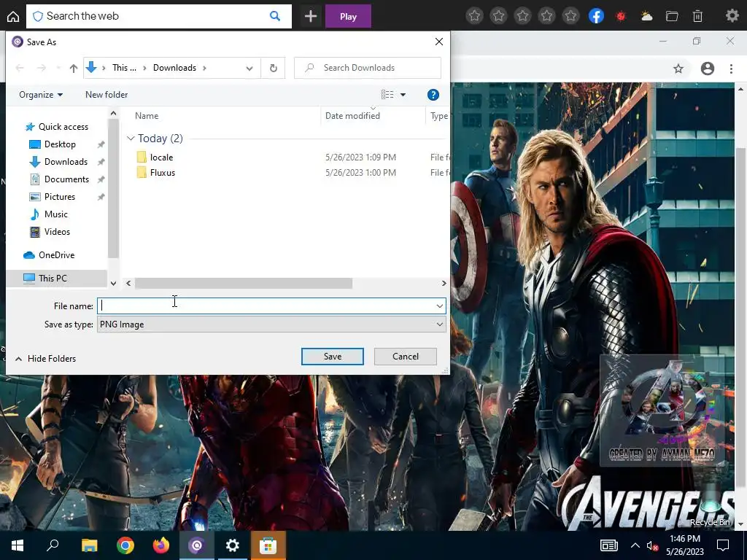Open the notification center icon
This screenshot has width=747, height=560.
(723, 545)
